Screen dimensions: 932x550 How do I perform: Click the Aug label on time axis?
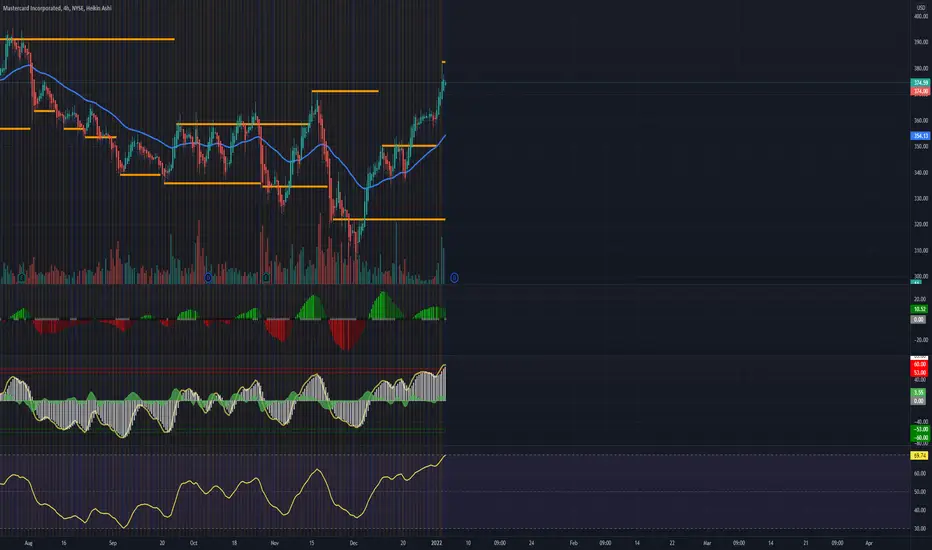tap(28, 543)
